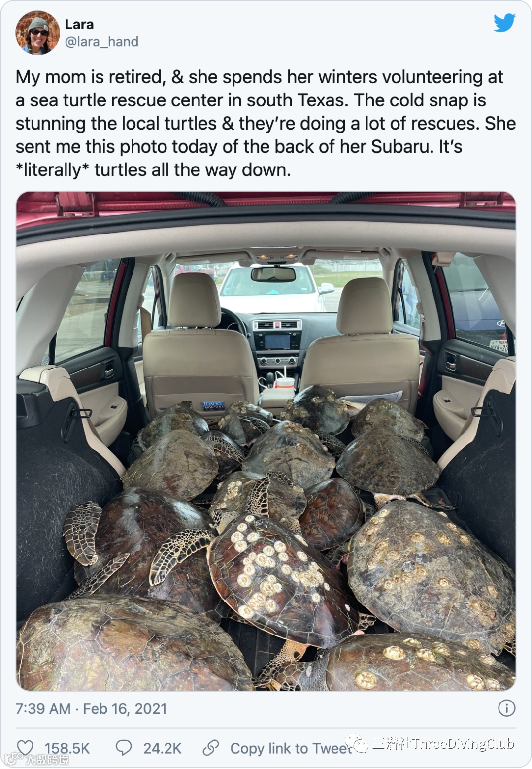Click the chain link icon

point(211,748)
